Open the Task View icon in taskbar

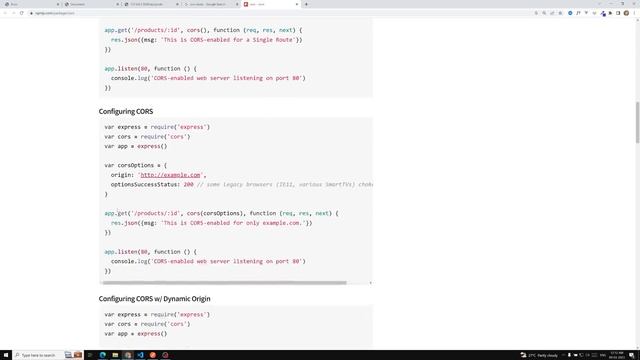tap(90, 355)
